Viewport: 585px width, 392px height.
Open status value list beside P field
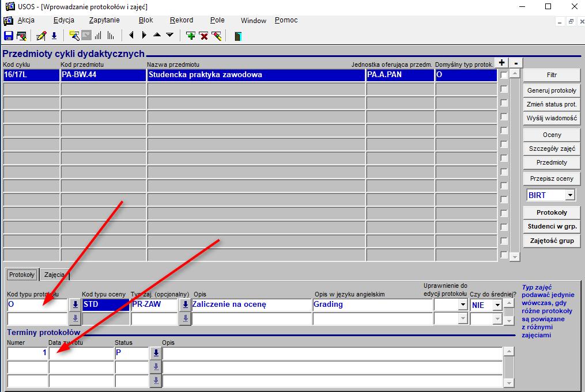(x=156, y=352)
